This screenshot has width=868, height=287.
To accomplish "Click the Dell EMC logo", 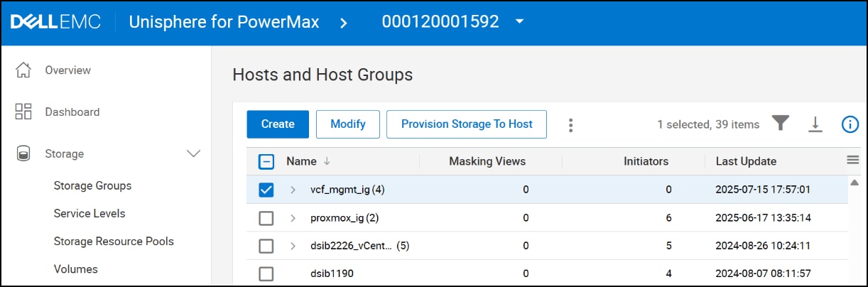I will pos(56,22).
